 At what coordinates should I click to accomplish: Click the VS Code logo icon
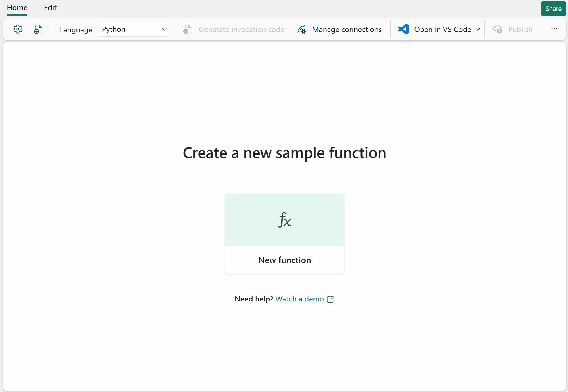point(403,29)
